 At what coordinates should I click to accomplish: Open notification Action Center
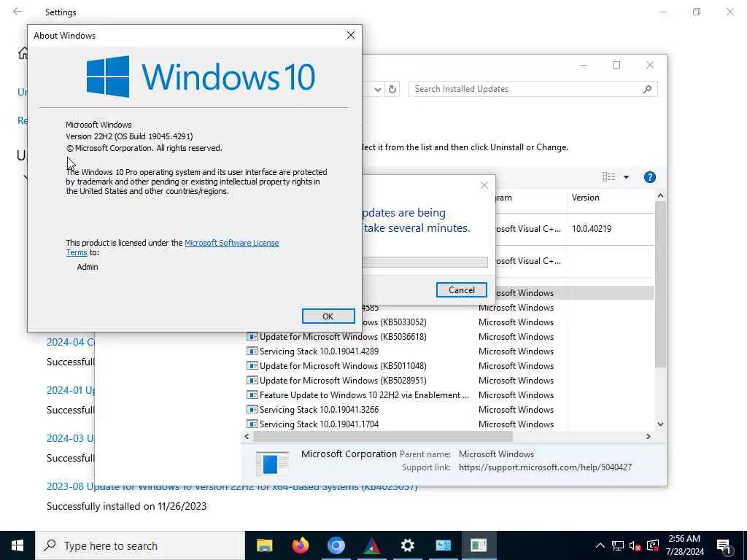point(724,546)
